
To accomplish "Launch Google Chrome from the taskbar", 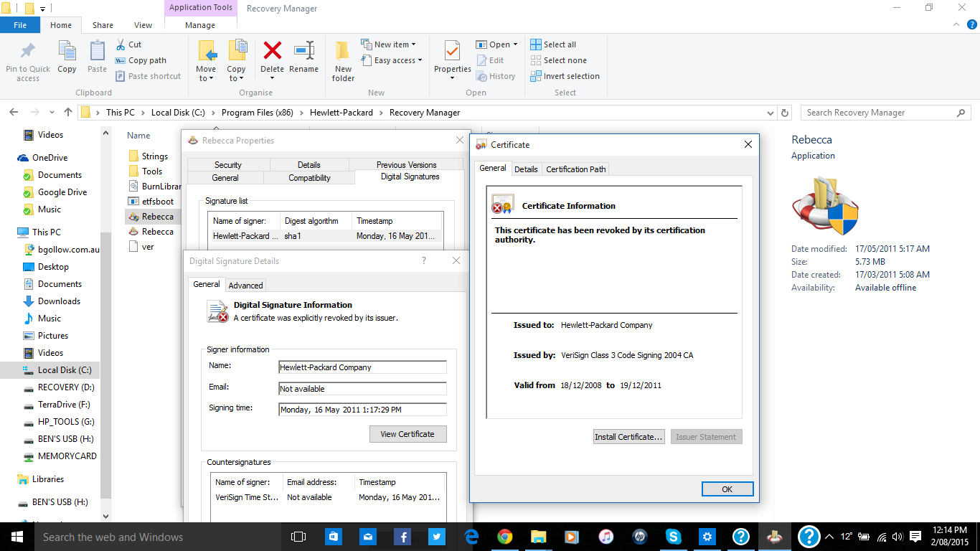I will click(504, 537).
